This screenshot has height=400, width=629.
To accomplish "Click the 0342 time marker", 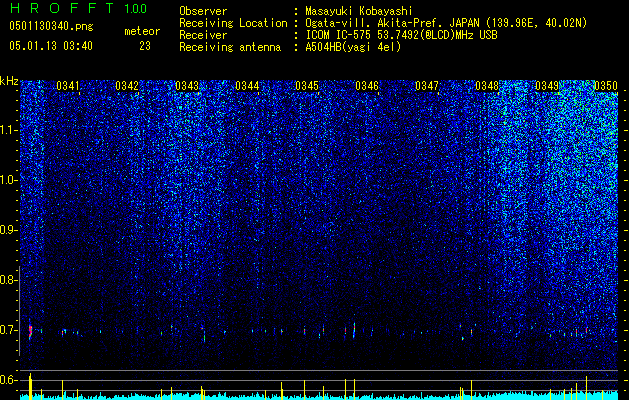I will pos(127,86).
